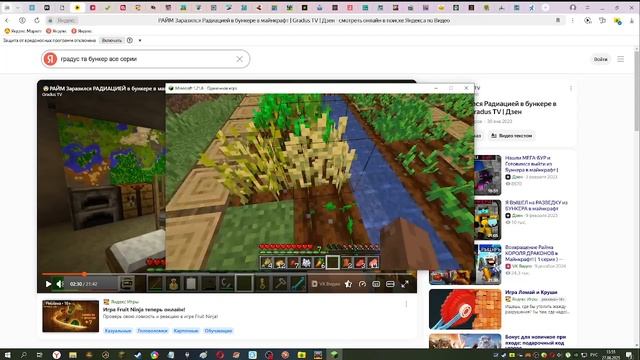Expand dropdown arrow next to Включить
The width and height of the screenshot is (640, 360).
coord(140,40)
